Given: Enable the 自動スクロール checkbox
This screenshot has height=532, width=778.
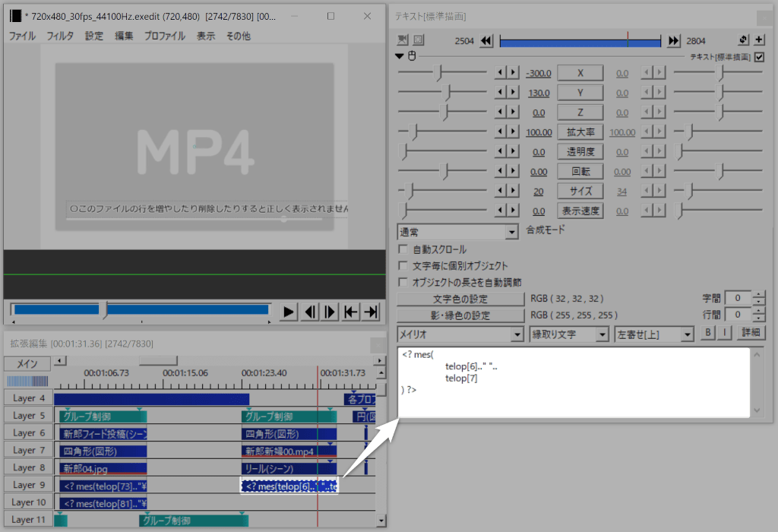Looking at the screenshot, I should (x=404, y=249).
